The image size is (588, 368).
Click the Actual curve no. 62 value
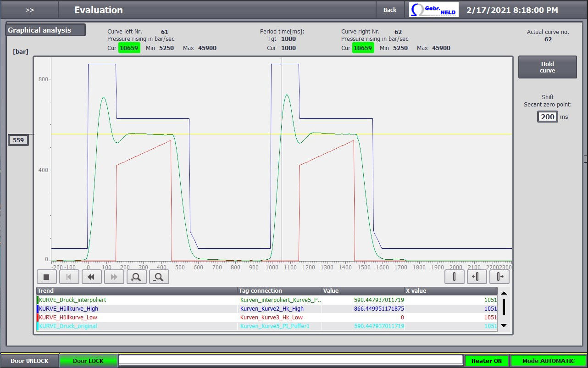(548, 39)
